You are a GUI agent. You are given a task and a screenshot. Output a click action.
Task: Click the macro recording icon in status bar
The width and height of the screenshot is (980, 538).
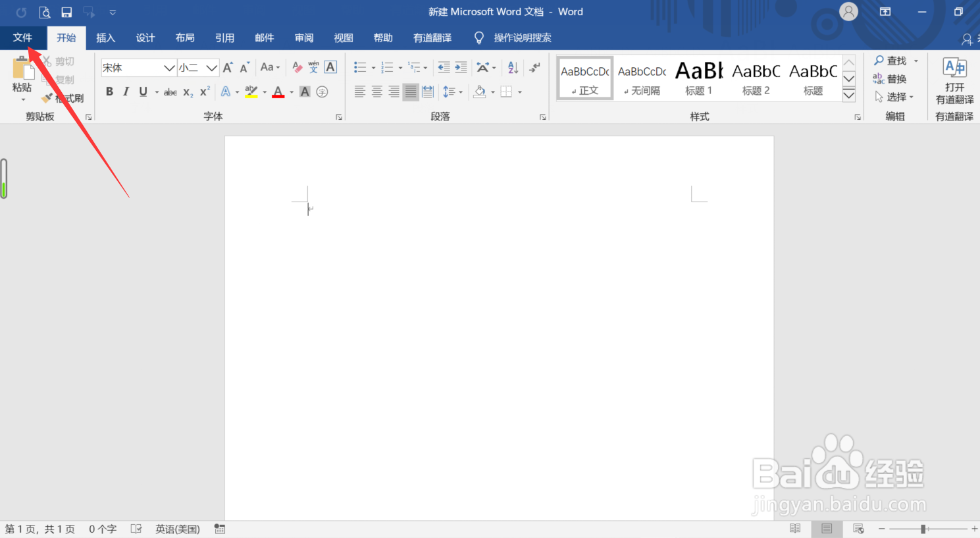coord(220,529)
